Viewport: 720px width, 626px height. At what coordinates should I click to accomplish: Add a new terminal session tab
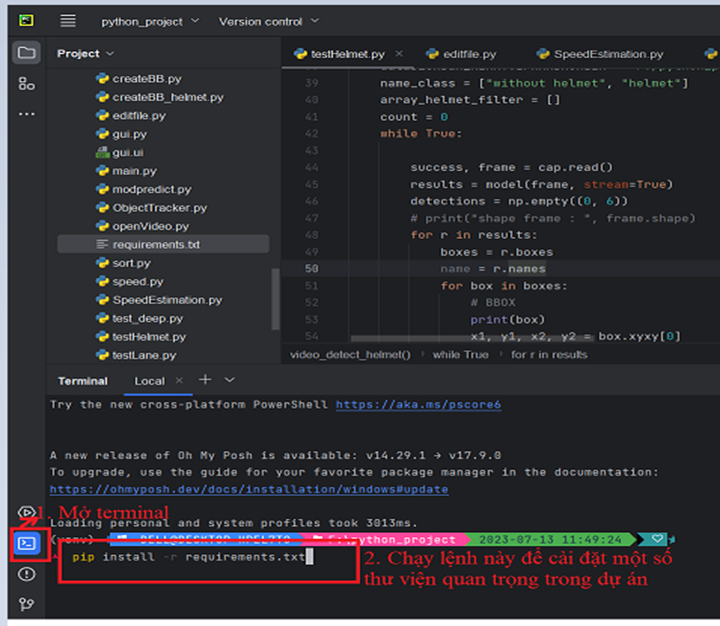click(x=205, y=379)
